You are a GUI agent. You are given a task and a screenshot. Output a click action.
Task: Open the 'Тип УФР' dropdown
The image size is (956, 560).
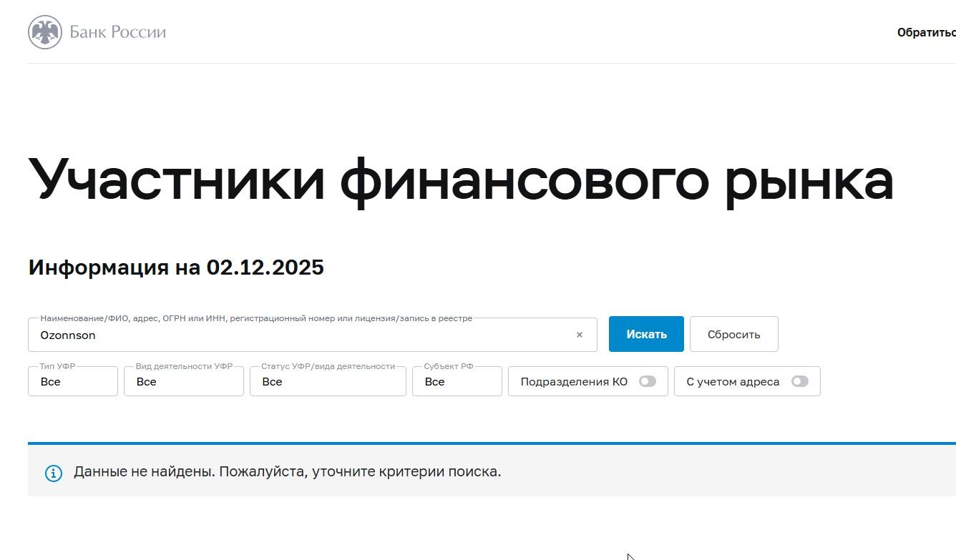[x=72, y=382]
